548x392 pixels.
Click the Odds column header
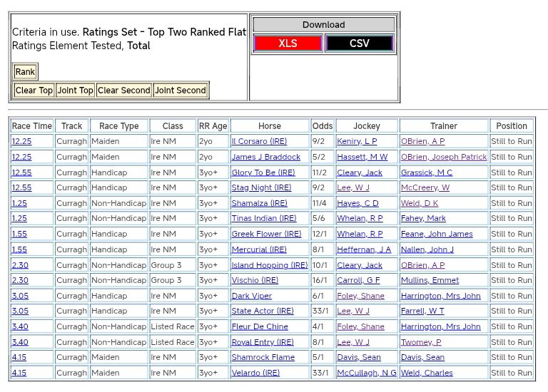pyautogui.click(x=322, y=126)
